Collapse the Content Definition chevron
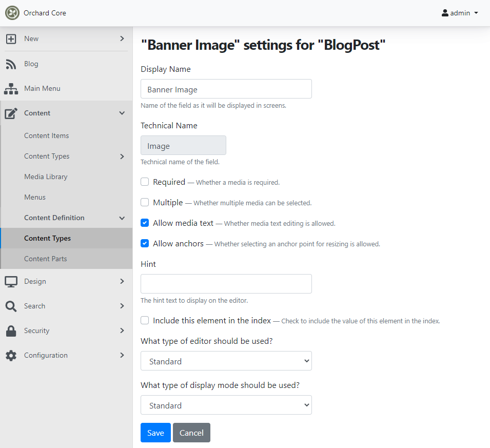 pos(122,218)
